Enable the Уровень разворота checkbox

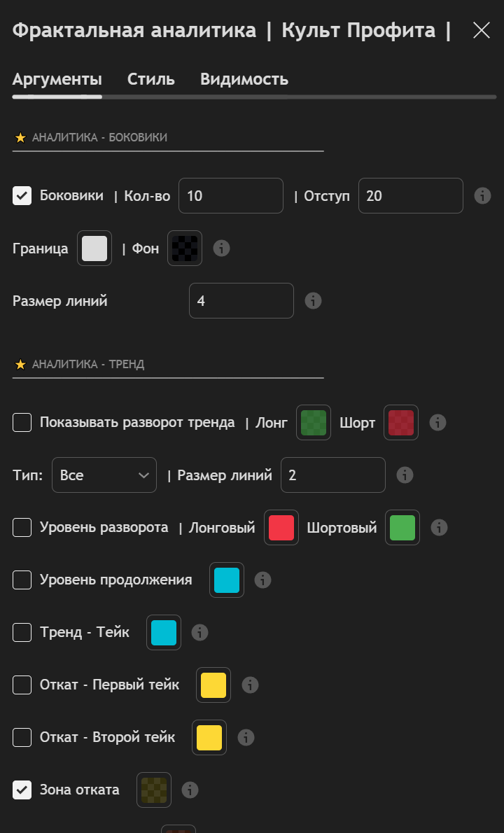pos(22,527)
